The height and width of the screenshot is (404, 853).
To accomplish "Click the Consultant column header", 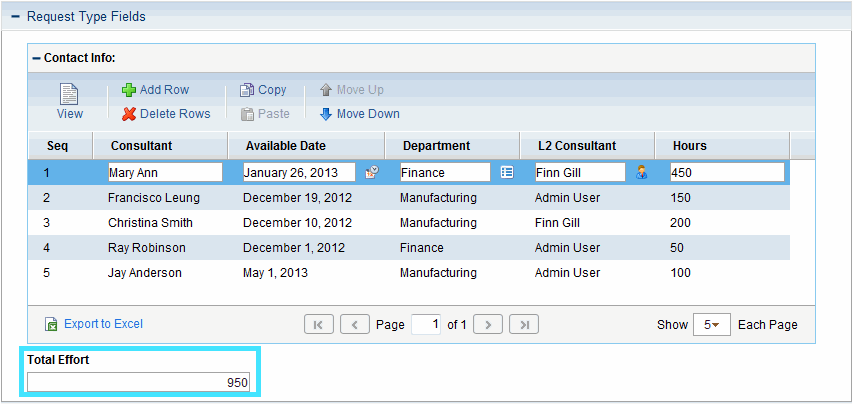I will (141, 146).
